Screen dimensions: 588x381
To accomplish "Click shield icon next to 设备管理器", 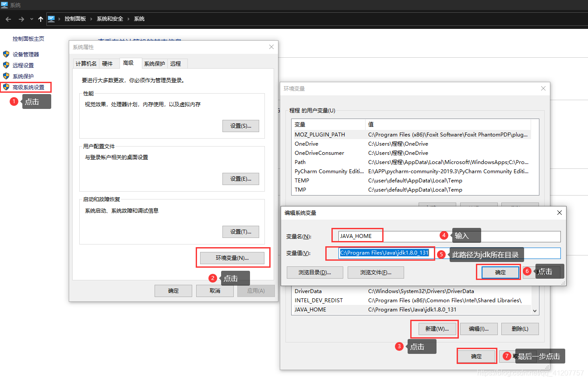I will (x=6, y=54).
